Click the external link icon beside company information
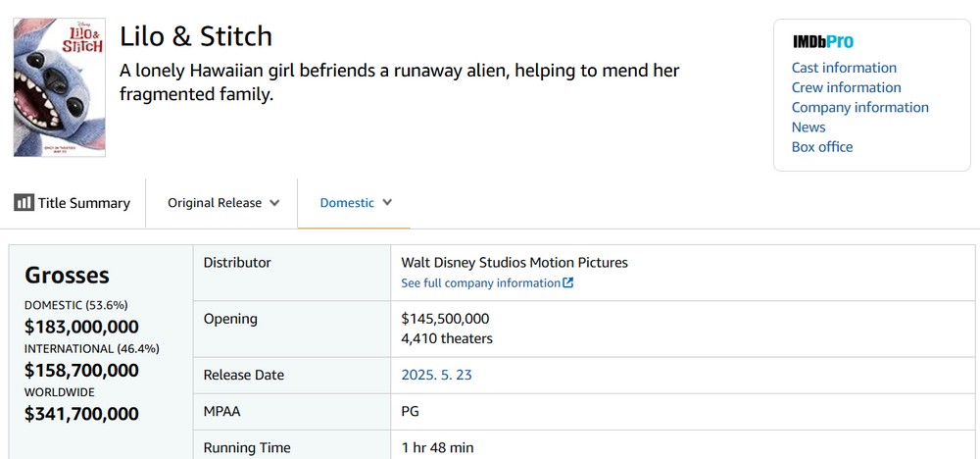 tap(568, 282)
